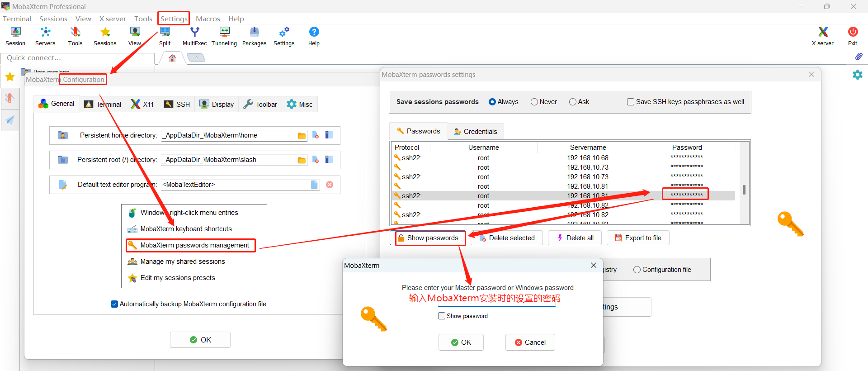
Task: Click the red Exit power icon
Action: pos(853,36)
